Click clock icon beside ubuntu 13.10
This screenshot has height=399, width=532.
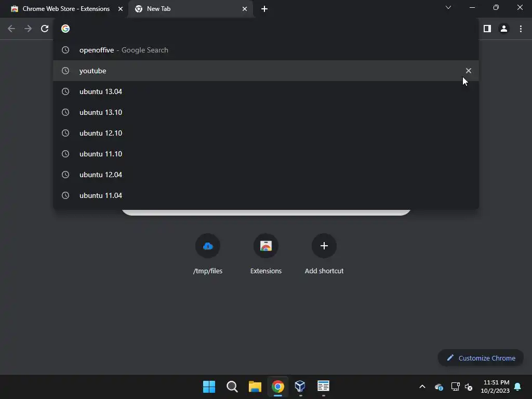(65, 112)
